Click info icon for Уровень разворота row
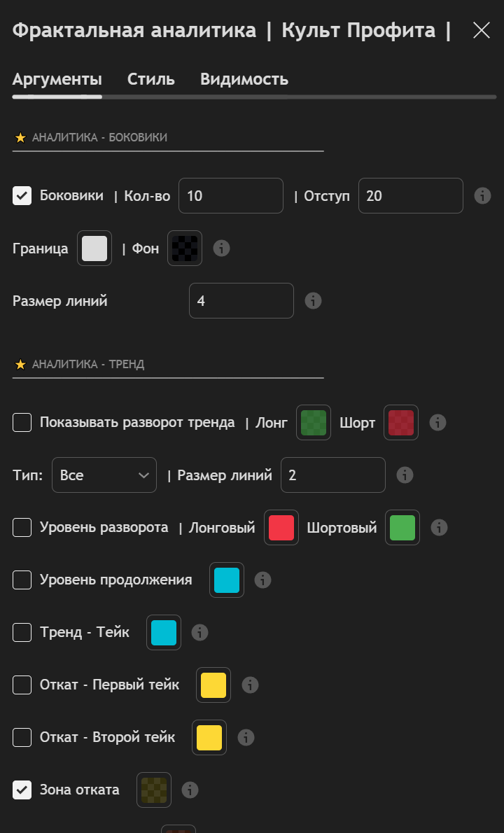The image size is (504, 833). coord(439,527)
